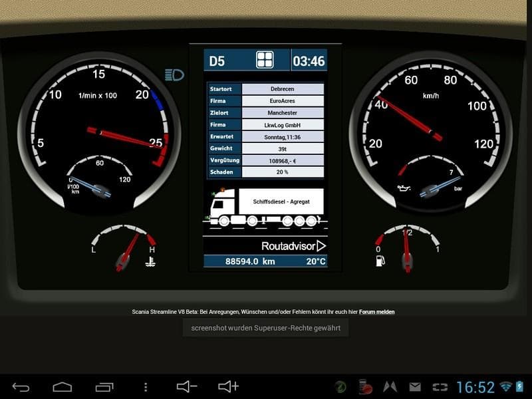The image size is (532, 399).
Task: Select the Vergütung value 108968,- €
Action: 282,160
